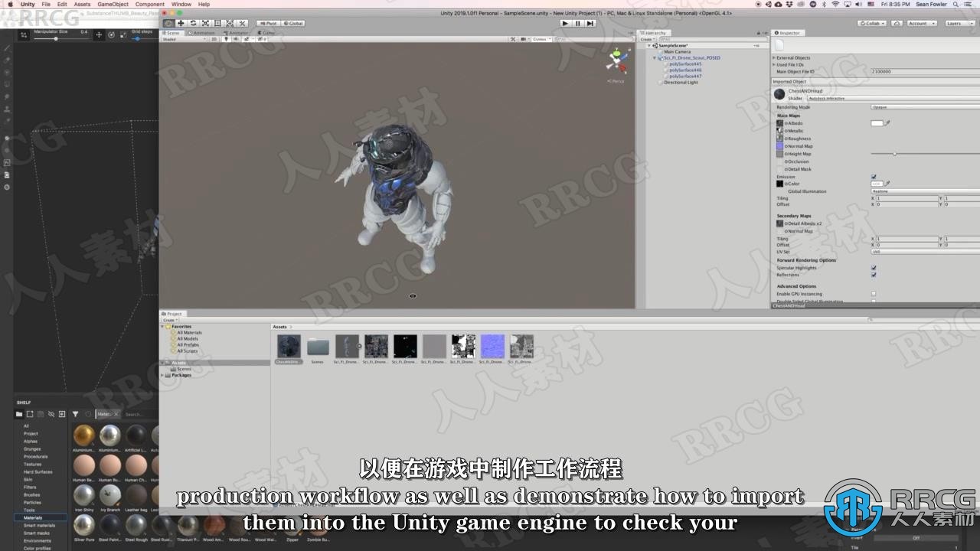Select Main Camera in Hierarchy
980x551 pixels.
click(677, 51)
